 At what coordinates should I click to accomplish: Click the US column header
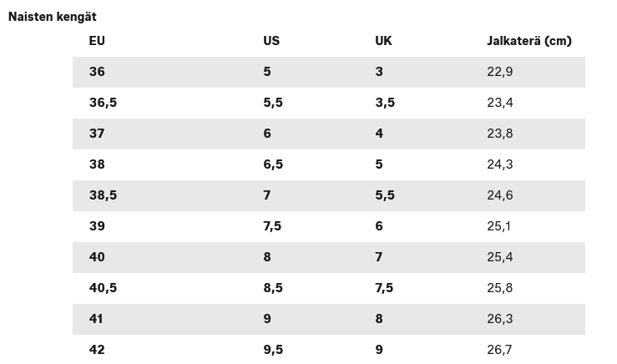pyautogui.click(x=271, y=41)
